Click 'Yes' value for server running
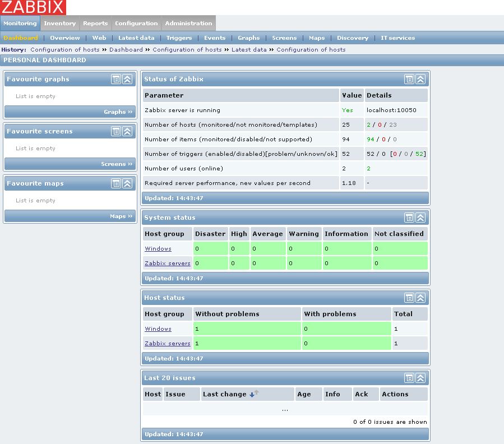This screenshot has height=444, width=504. click(347, 110)
